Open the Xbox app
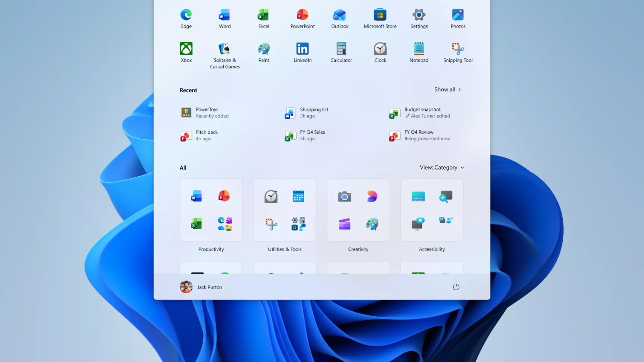 click(x=186, y=53)
